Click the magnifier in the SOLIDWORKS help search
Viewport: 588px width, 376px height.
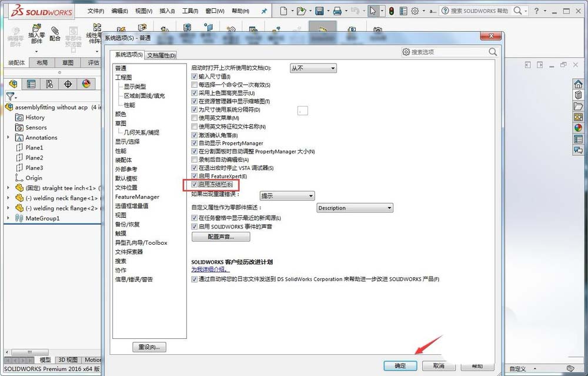click(517, 11)
